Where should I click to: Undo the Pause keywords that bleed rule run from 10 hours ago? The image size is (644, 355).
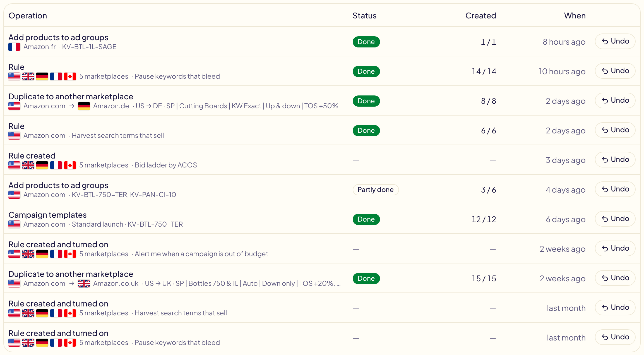click(615, 71)
